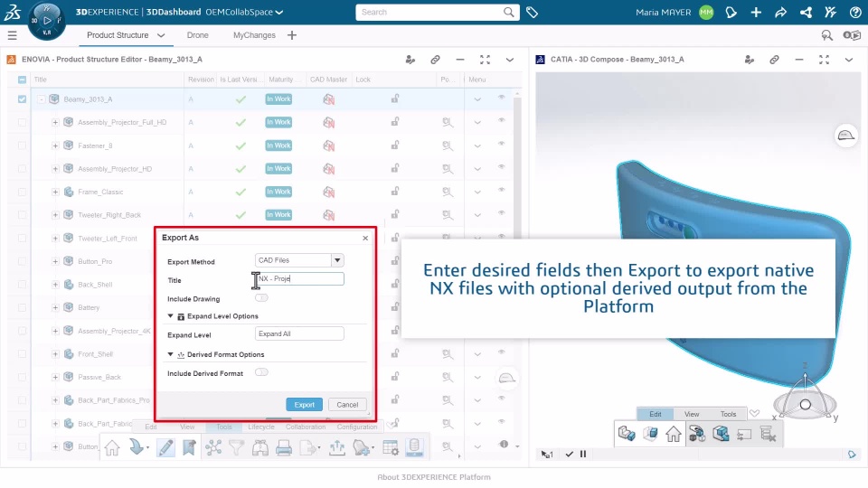Expand the Tweeter_Right_Back tree node
Screen dimensions: 868x488
[55, 215]
